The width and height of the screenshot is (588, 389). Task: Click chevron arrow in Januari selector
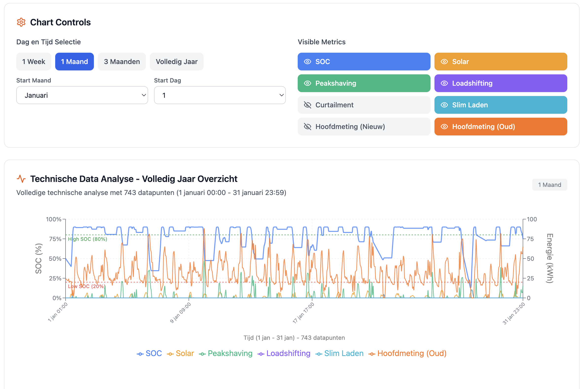143,95
